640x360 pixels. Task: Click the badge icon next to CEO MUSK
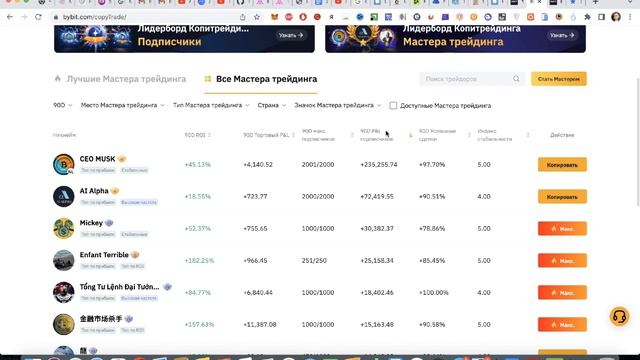click(122, 159)
